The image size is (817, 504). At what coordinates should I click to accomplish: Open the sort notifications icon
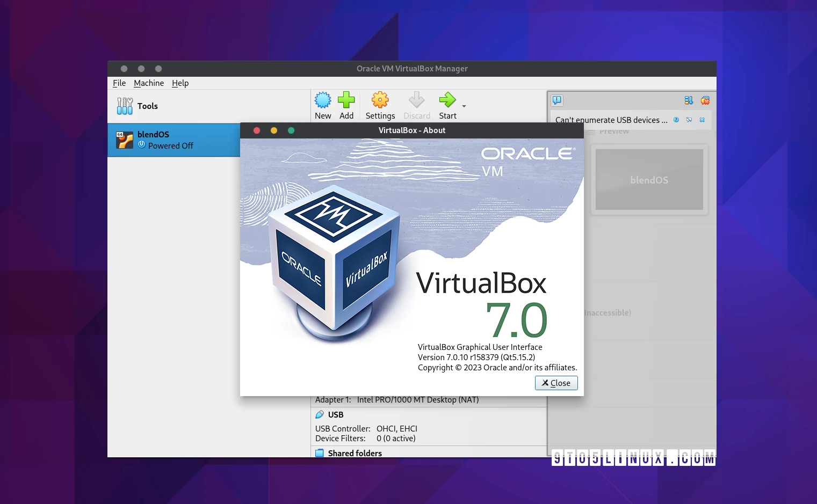(688, 100)
